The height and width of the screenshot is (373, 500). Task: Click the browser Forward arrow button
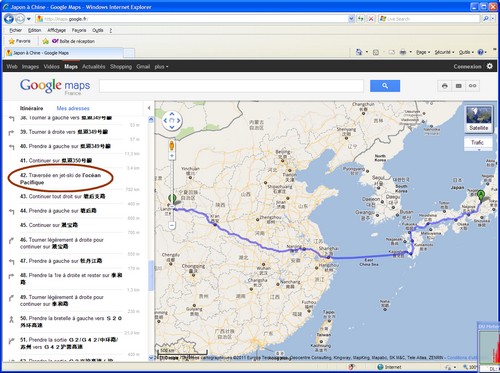click(x=20, y=19)
